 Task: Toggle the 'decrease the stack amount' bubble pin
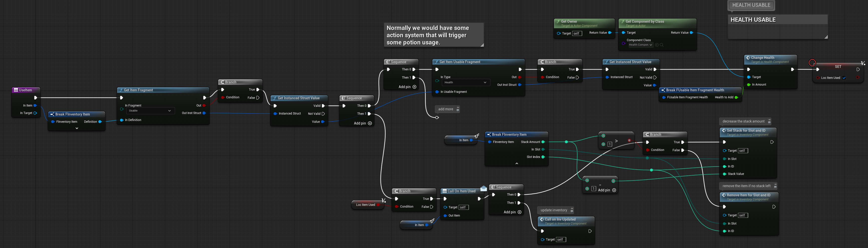point(769,121)
